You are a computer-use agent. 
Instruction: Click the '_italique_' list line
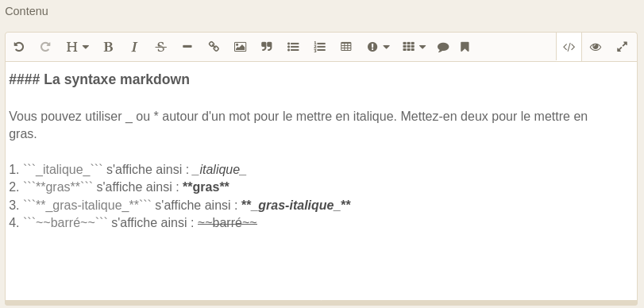128,169
